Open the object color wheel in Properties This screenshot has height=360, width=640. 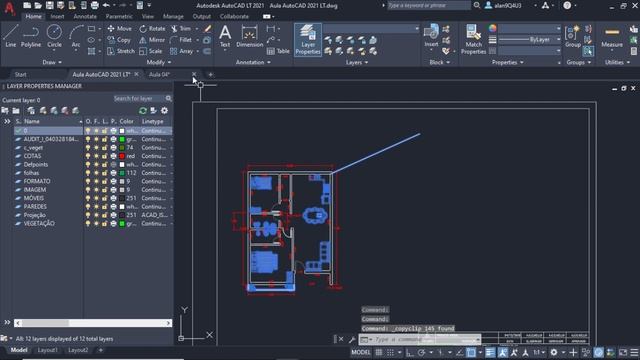[493, 28]
